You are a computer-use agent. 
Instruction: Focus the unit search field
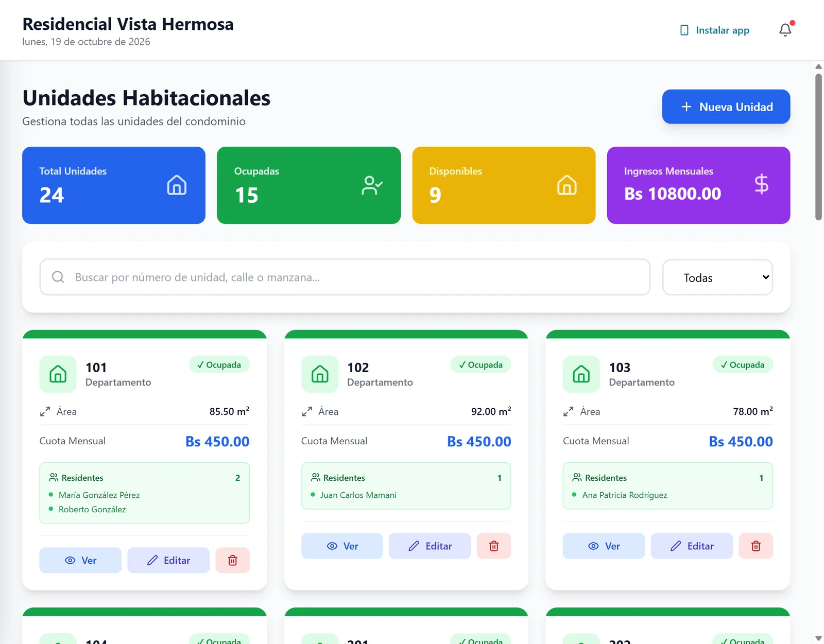345,277
